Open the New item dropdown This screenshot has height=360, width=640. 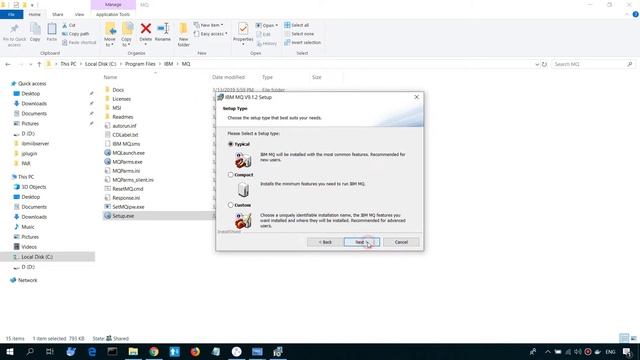209,25
